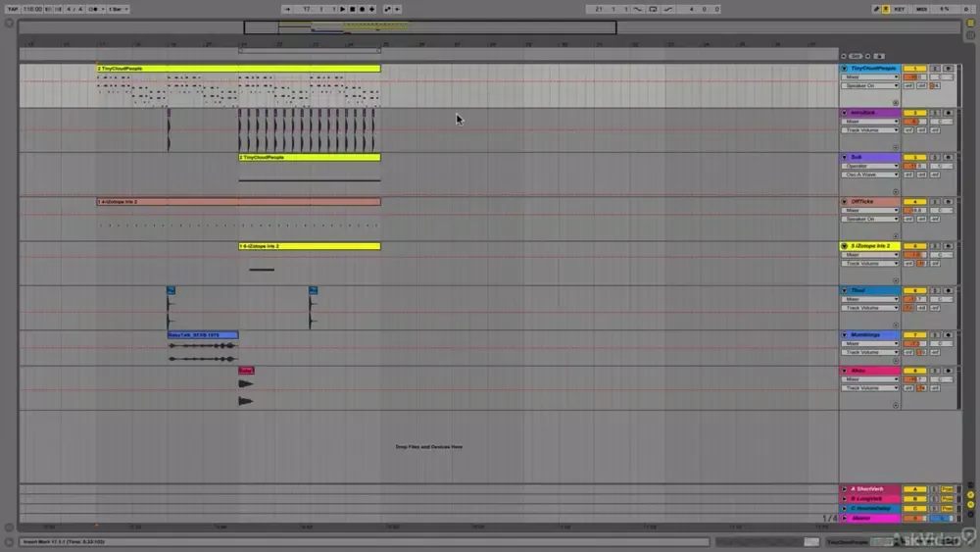This screenshot has width=980, height=552.
Task: Arm the Sub track for recording
Action: [x=948, y=157]
